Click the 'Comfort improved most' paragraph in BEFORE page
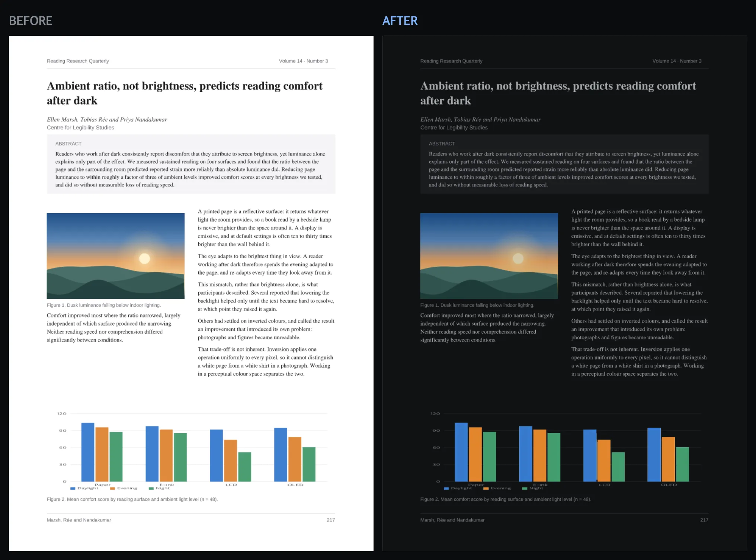Image resolution: width=756 pixels, height=560 pixels. point(114,327)
